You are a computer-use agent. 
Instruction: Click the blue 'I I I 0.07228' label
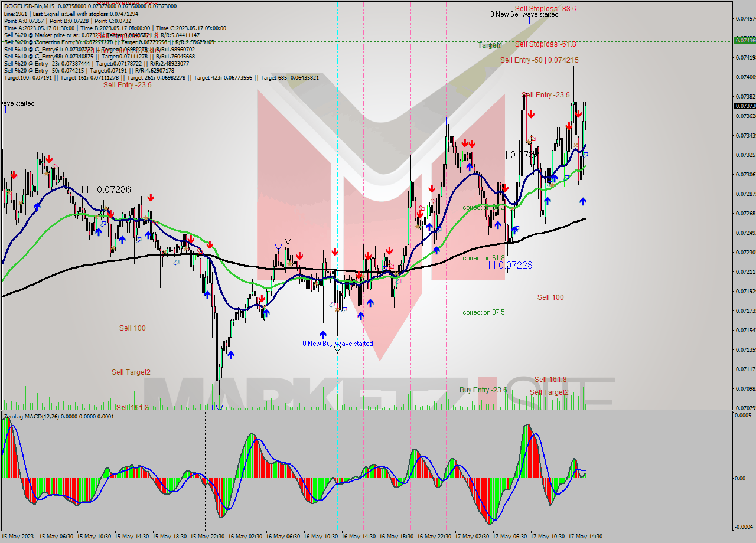pyautogui.click(x=508, y=265)
